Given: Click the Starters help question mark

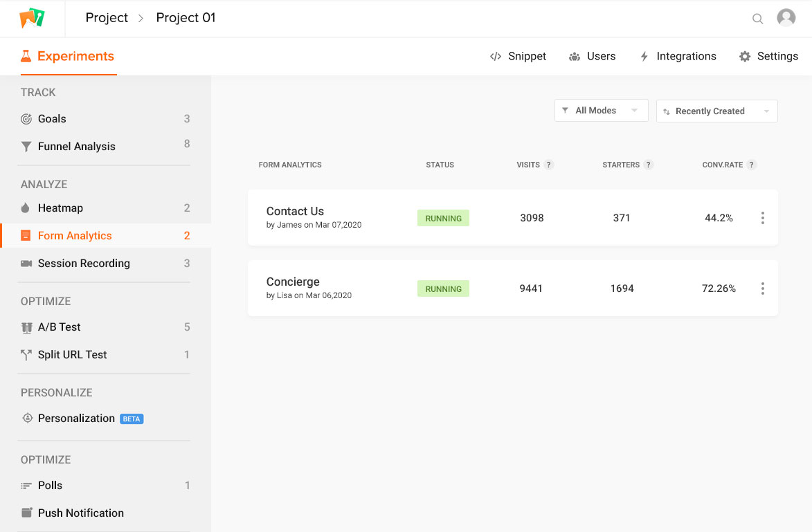Looking at the screenshot, I should pyautogui.click(x=649, y=165).
